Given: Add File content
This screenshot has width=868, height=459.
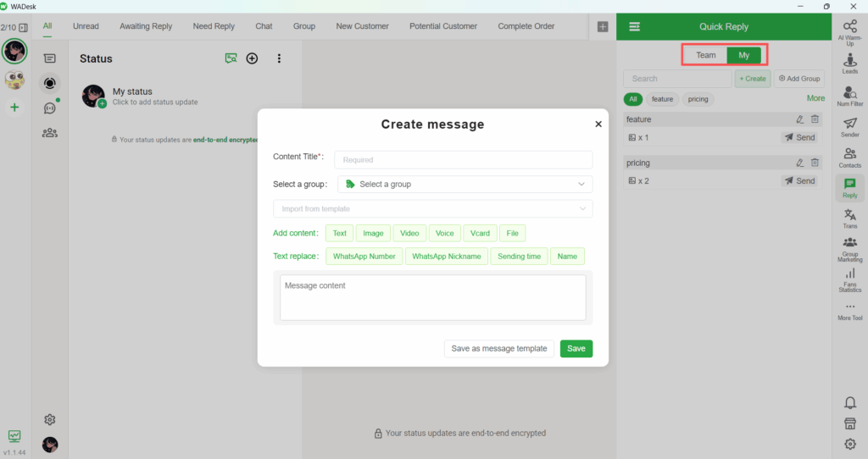Looking at the screenshot, I should [x=513, y=234].
